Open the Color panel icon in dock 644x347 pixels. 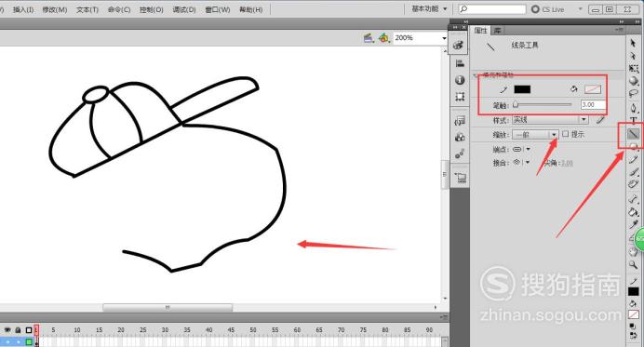459,45
